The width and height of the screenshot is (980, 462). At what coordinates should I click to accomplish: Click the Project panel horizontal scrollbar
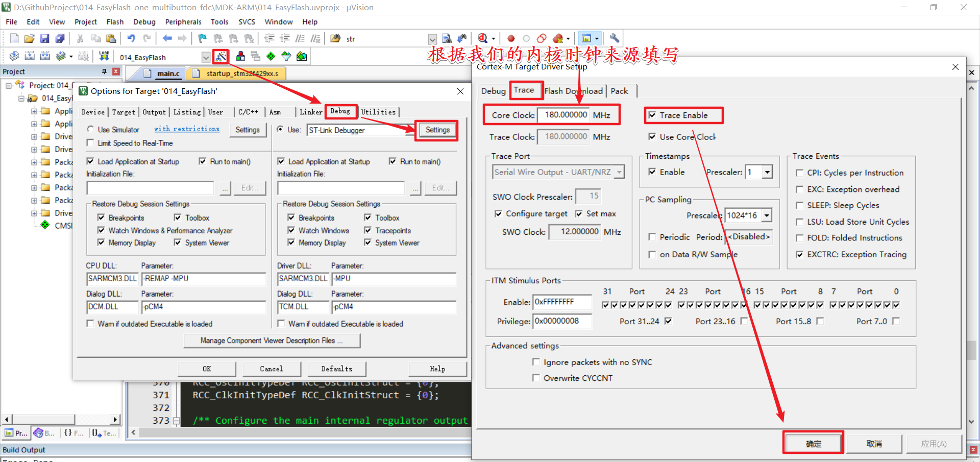coord(61,419)
